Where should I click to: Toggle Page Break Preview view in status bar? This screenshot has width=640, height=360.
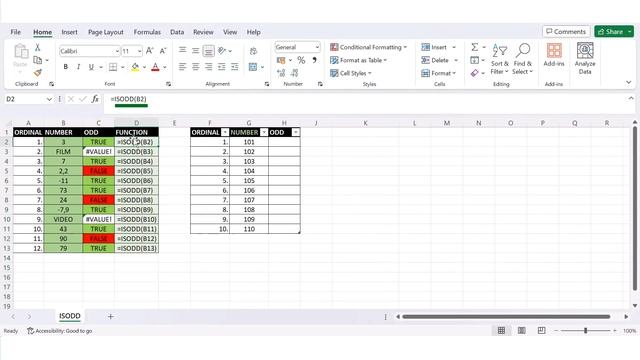pyautogui.click(x=541, y=331)
